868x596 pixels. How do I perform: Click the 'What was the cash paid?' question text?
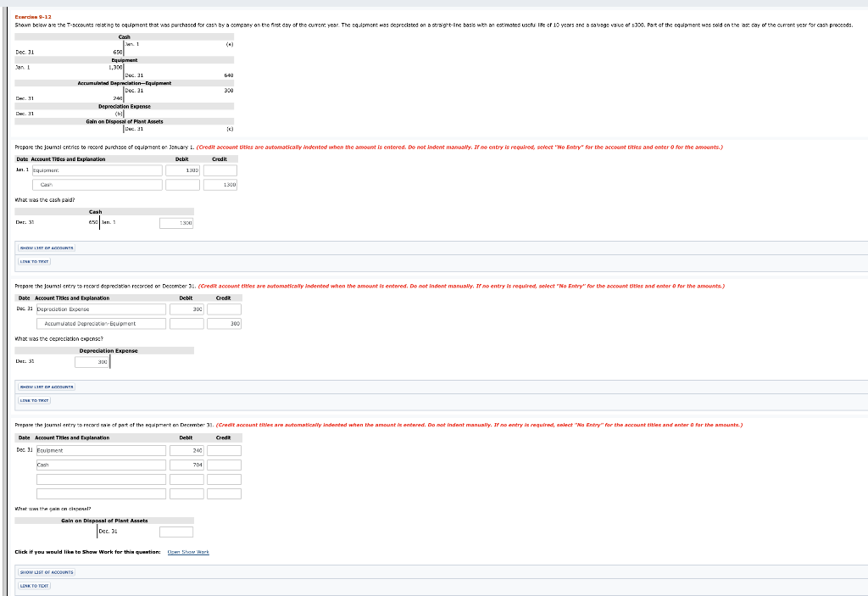[45, 200]
